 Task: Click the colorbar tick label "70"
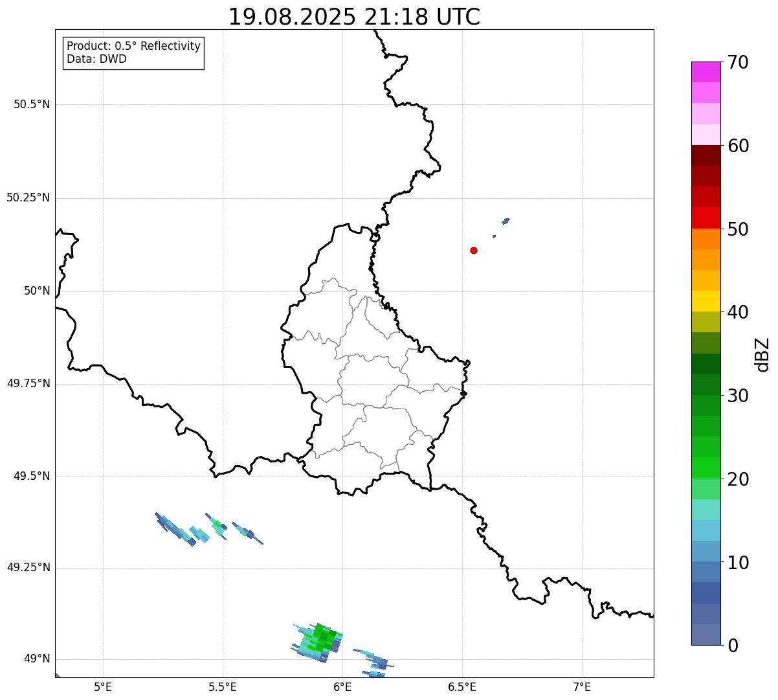point(738,62)
